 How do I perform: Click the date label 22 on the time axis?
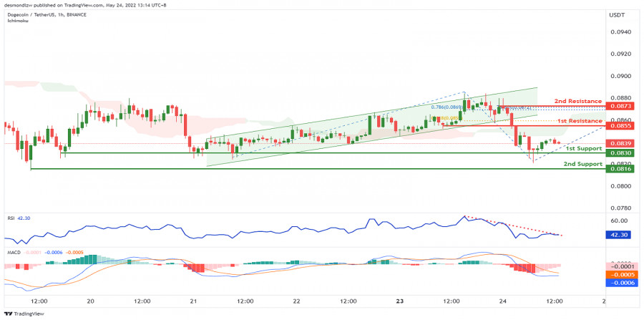click(x=297, y=301)
